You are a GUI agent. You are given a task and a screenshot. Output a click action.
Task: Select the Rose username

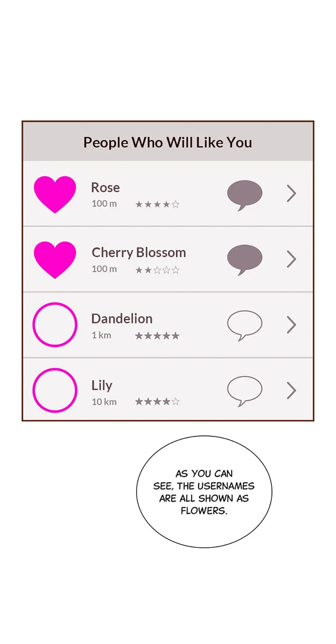[x=105, y=188]
